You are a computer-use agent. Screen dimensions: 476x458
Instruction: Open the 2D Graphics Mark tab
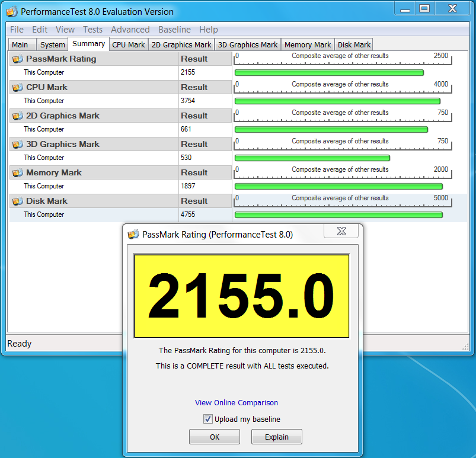point(181,44)
